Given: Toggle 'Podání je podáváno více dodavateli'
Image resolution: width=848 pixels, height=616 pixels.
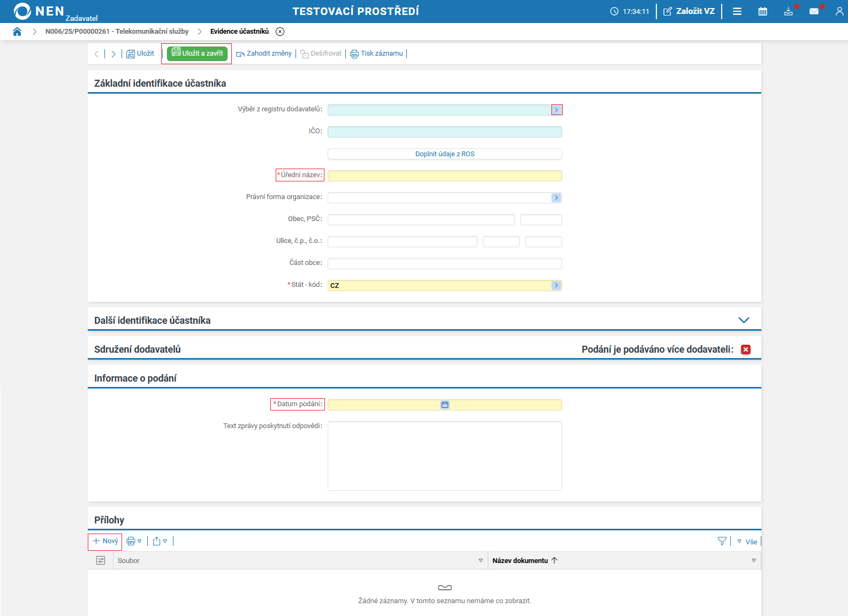Looking at the screenshot, I should [x=746, y=349].
